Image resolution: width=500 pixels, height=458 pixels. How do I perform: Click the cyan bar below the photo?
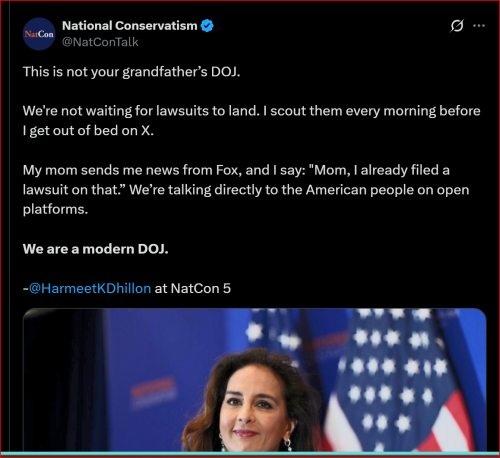250,453
